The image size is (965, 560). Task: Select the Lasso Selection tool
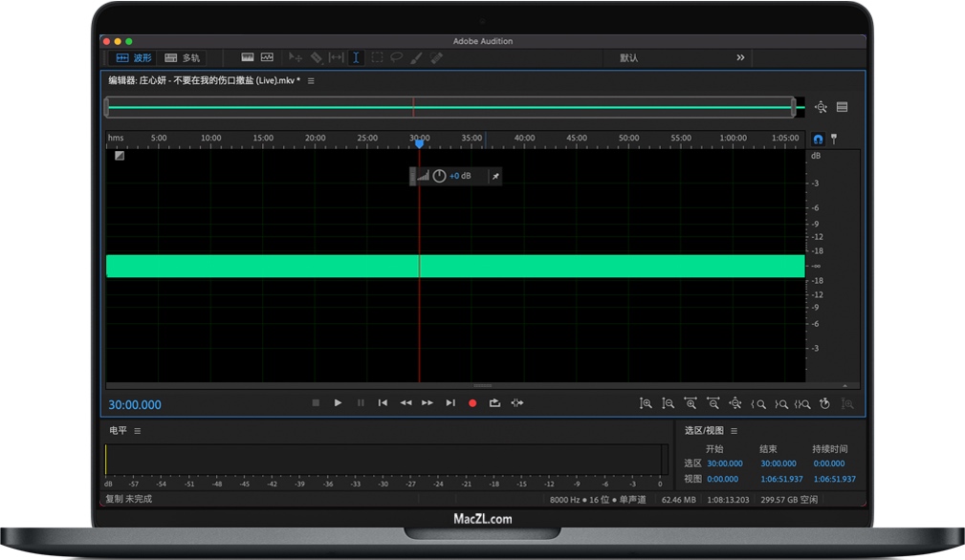click(396, 57)
